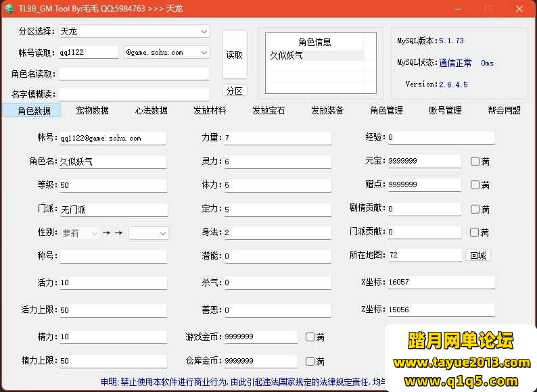Click the X坐标 field showing 16057
Screen dimensions: 537x392
tap(442, 282)
